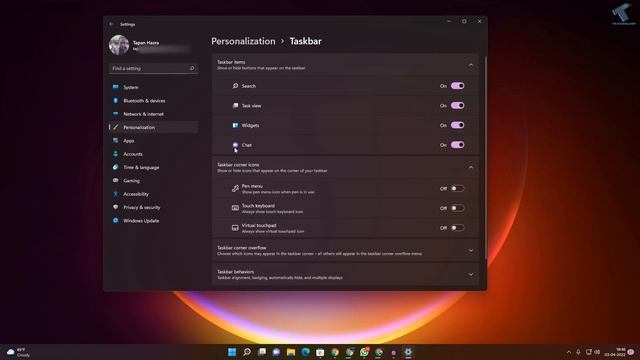Click the Pen menu row icon
This screenshot has height=360, width=640.
(x=235, y=189)
